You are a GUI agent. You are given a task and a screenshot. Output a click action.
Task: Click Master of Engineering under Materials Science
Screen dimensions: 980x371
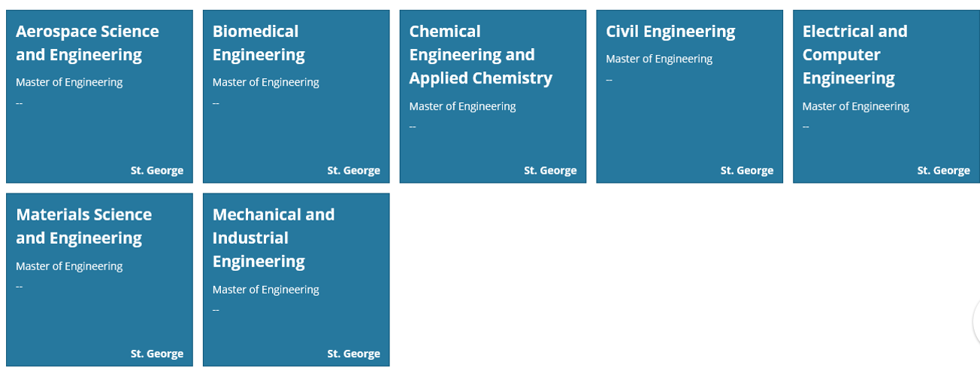tap(69, 266)
